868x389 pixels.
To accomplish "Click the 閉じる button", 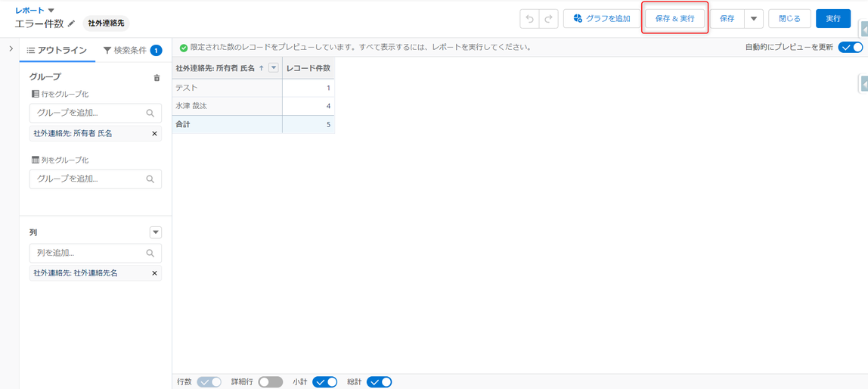I will coord(789,18).
